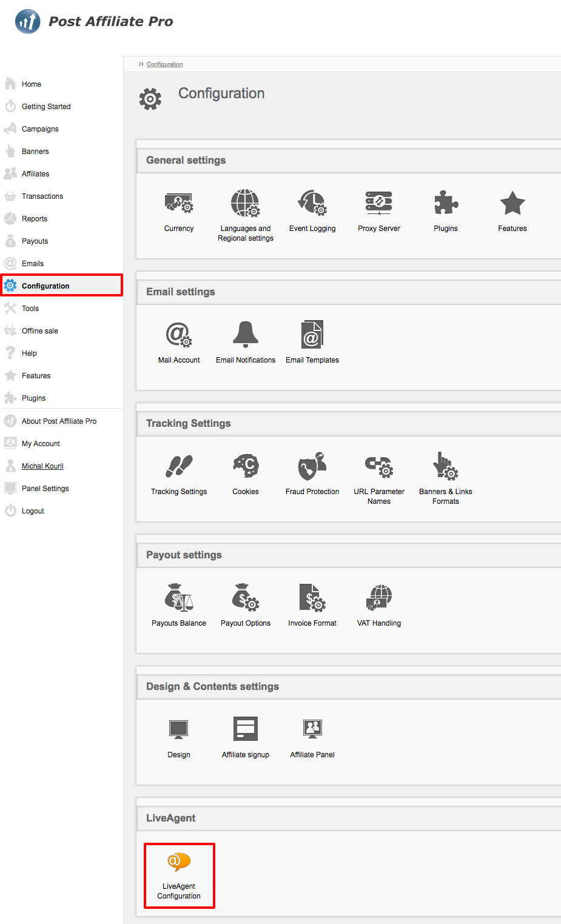This screenshot has width=561, height=924.
Task: Open Reports from the left menu
Action: click(35, 219)
